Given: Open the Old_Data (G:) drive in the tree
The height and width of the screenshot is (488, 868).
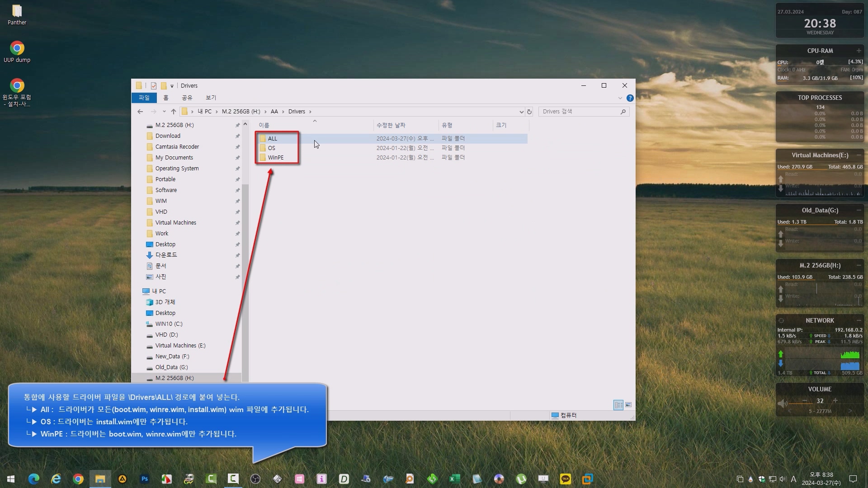Looking at the screenshot, I should (x=171, y=367).
